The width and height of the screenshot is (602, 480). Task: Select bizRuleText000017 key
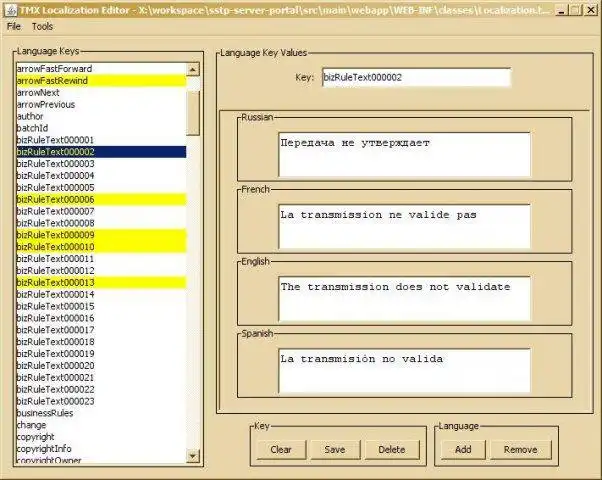tap(101, 330)
